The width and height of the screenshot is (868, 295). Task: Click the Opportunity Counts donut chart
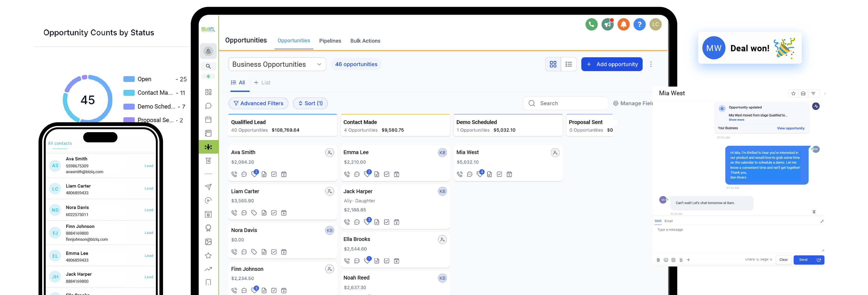click(88, 99)
